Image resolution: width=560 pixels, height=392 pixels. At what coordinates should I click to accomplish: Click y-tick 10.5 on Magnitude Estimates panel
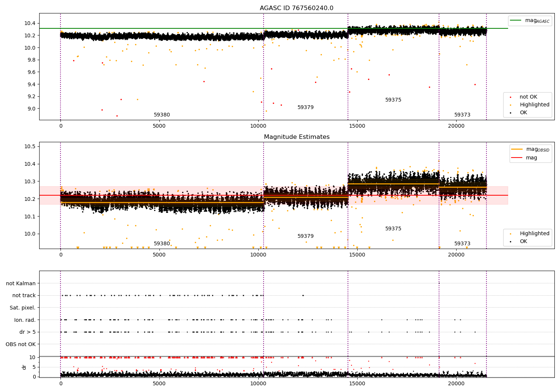pyautogui.click(x=30, y=146)
